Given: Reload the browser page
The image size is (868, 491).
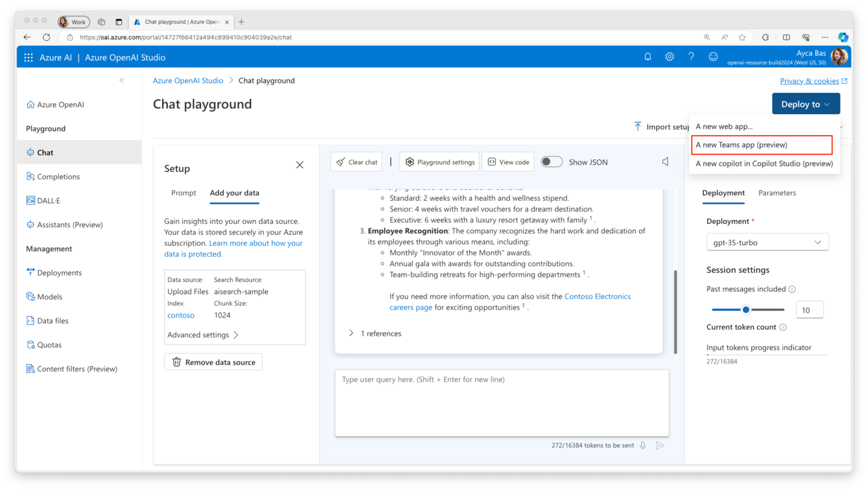Looking at the screenshot, I should pyautogui.click(x=46, y=37).
